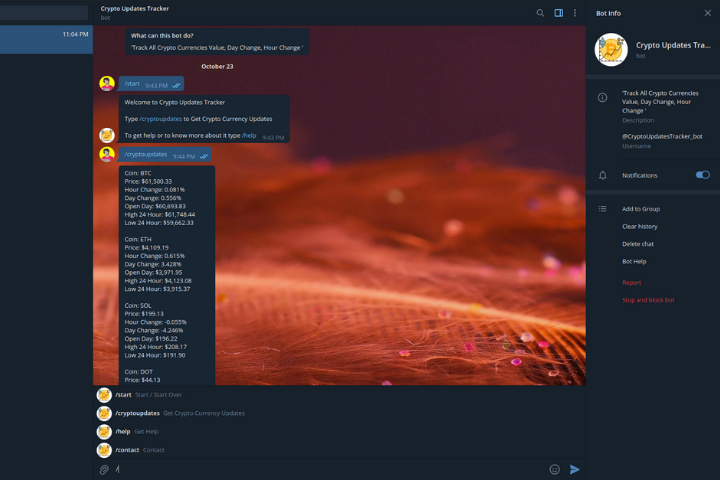
Task: Click the info description icon in Bot Info
Action: 602,97
